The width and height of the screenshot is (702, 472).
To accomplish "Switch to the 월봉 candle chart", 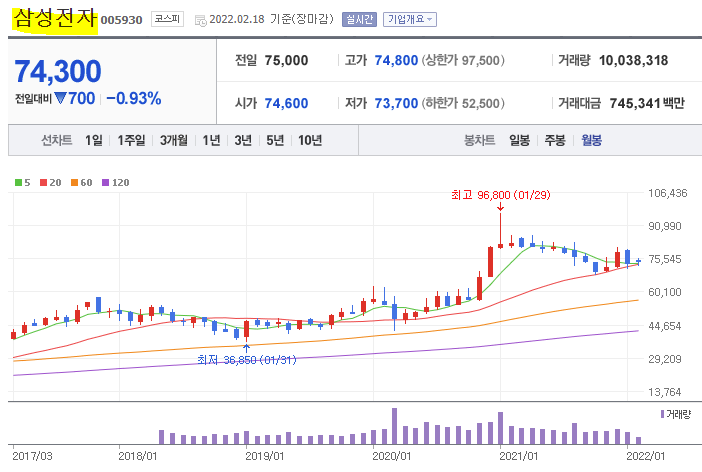I will [x=591, y=141].
